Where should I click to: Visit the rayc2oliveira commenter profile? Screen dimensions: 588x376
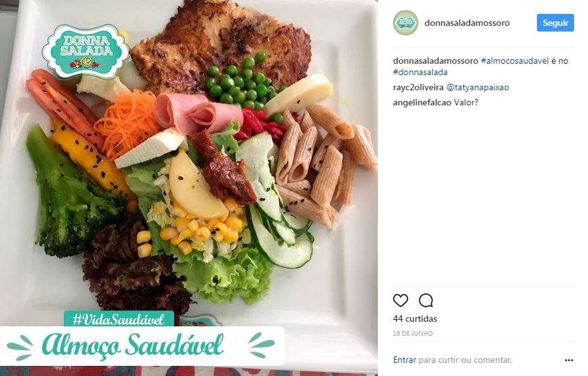[x=418, y=87]
